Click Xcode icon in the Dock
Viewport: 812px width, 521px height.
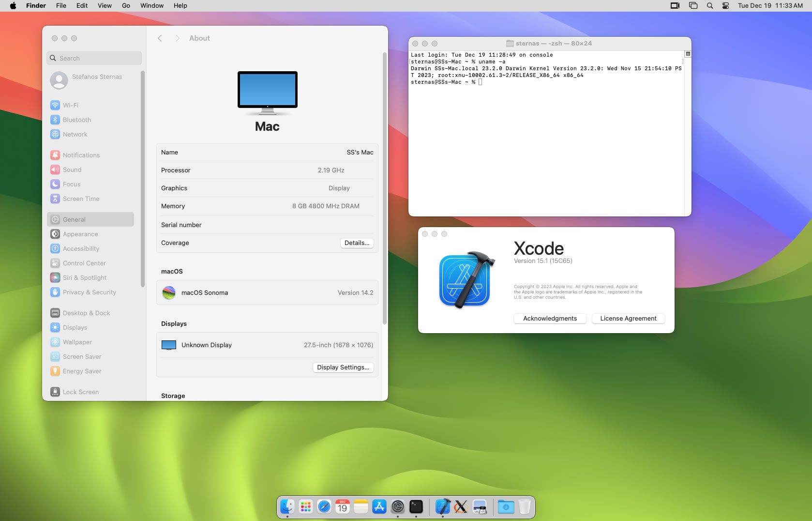pyautogui.click(x=443, y=506)
